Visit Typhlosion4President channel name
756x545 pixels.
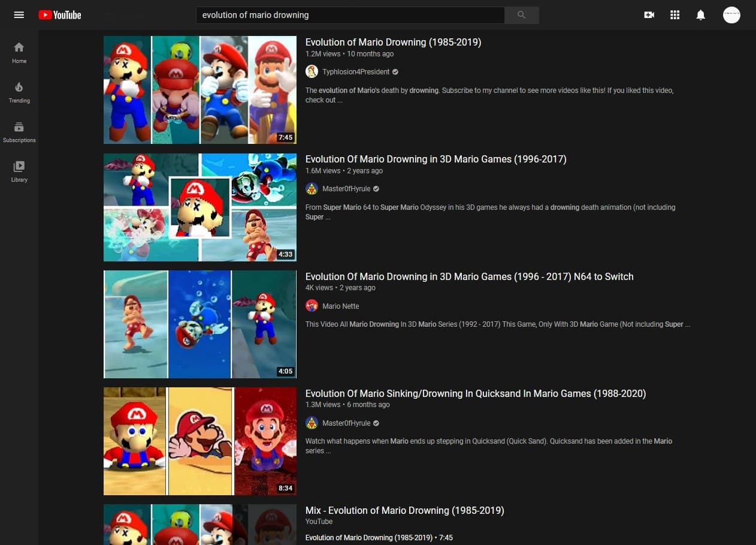356,72
